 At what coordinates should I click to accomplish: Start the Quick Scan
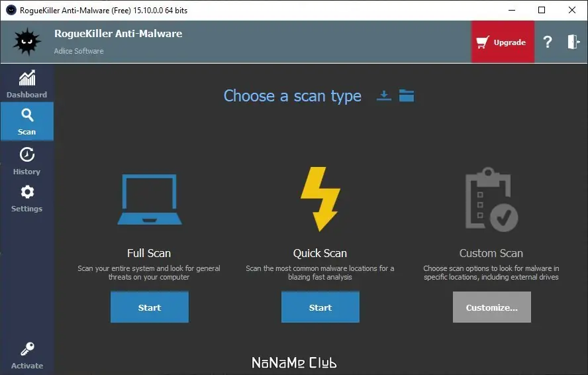(x=320, y=307)
